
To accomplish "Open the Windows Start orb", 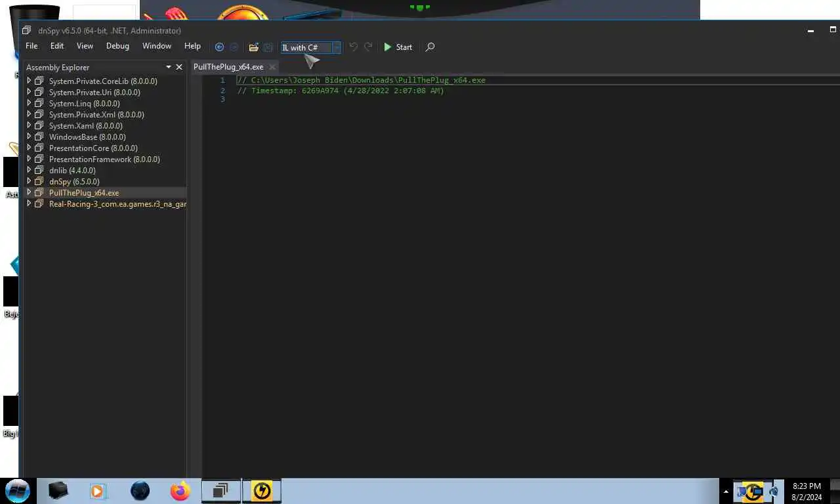I will (18, 490).
